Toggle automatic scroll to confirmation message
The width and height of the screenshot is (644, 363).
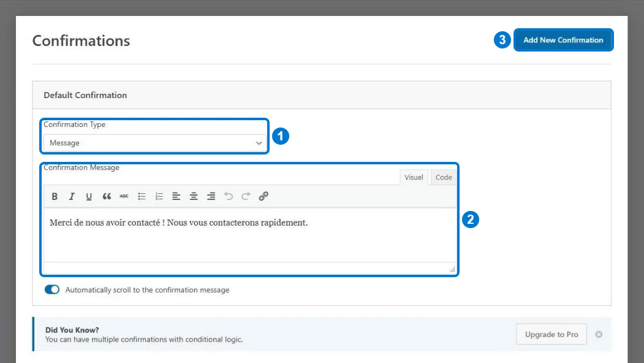tap(52, 289)
